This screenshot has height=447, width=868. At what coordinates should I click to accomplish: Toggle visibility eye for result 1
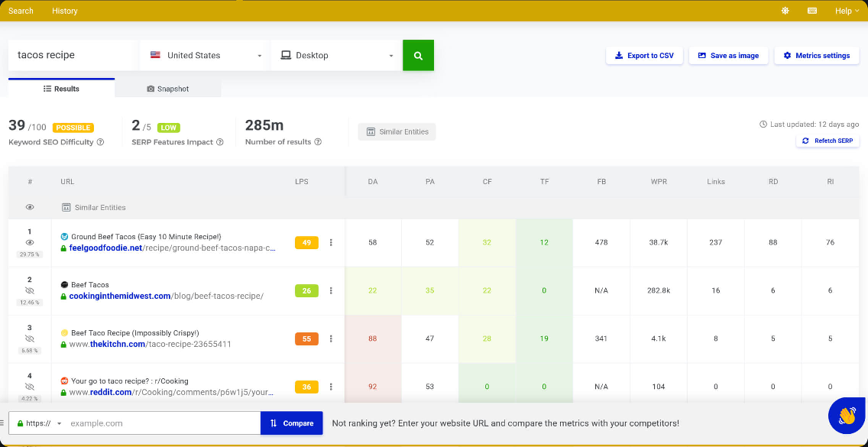(x=30, y=242)
